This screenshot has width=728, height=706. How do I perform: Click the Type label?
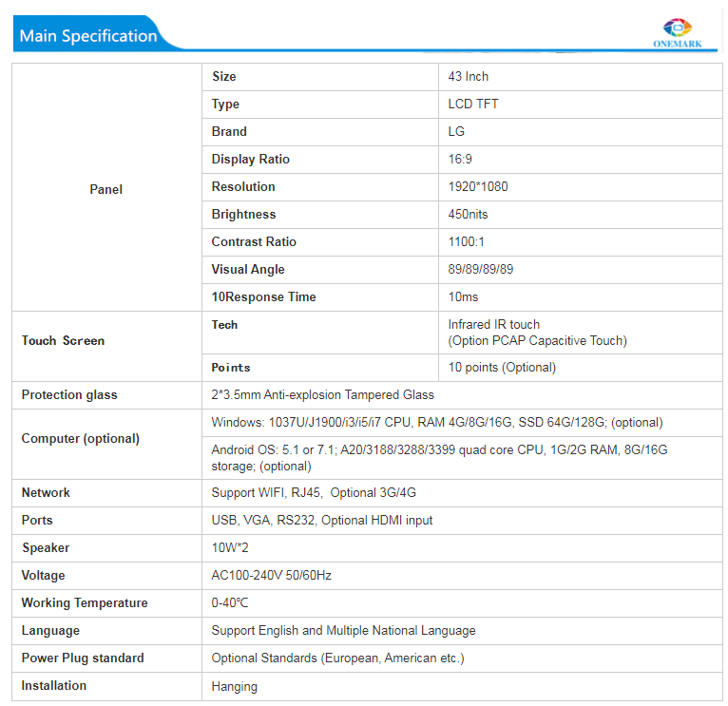click(x=225, y=104)
